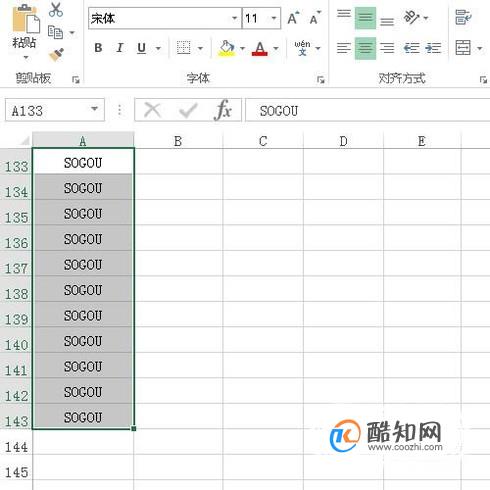Open the font color palette arrow

(x=276, y=49)
